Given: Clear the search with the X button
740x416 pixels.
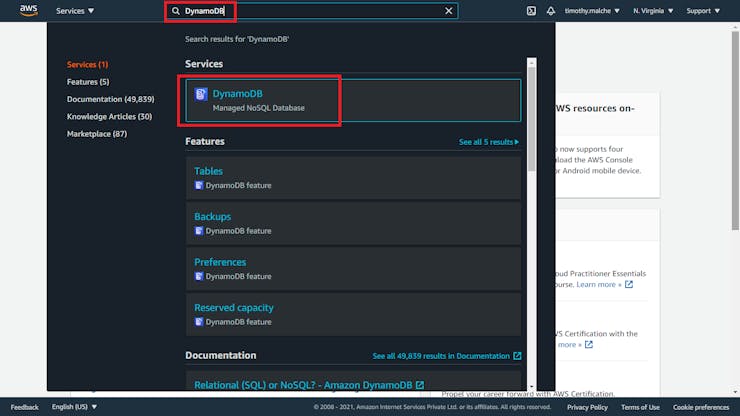Looking at the screenshot, I should pyautogui.click(x=448, y=11).
